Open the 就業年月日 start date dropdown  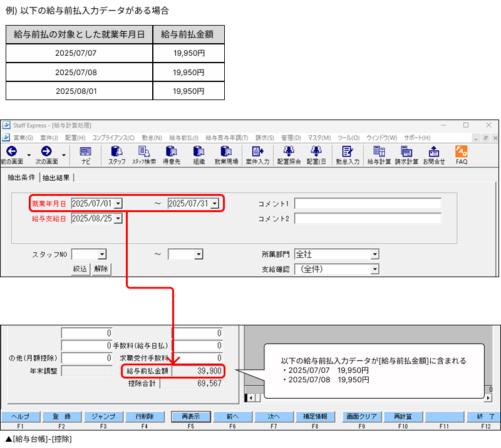118,203
